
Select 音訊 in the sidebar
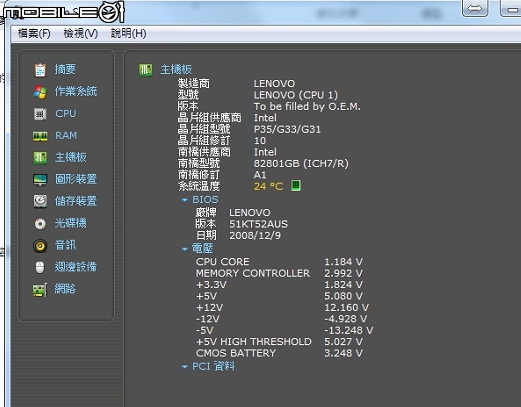tap(65, 245)
